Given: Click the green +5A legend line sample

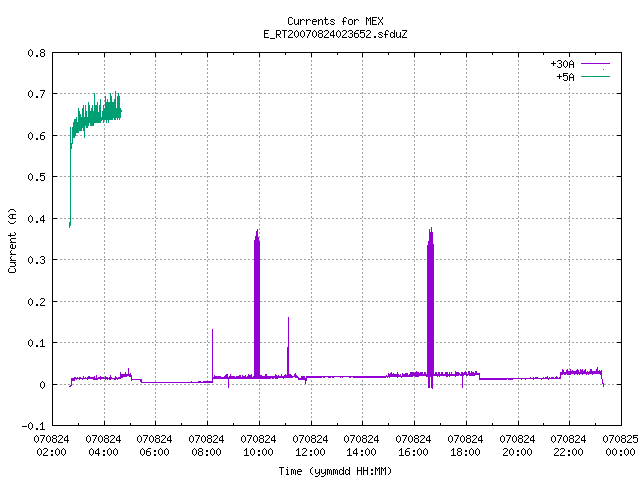Looking at the screenshot, I should [595, 76].
